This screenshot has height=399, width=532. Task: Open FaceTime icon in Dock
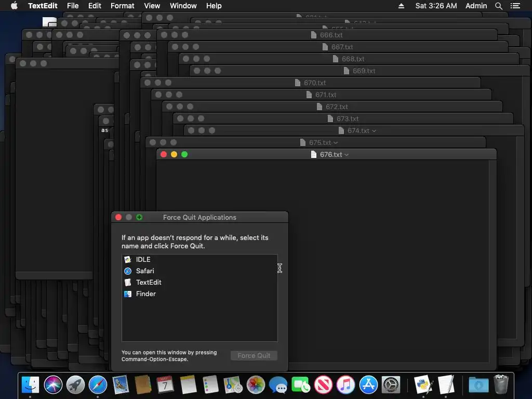tap(301, 385)
